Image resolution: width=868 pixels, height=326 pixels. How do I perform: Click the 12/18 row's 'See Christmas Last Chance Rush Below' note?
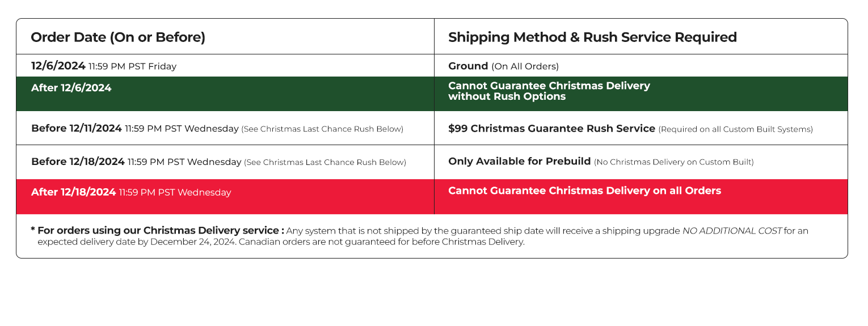(x=325, y=163)
